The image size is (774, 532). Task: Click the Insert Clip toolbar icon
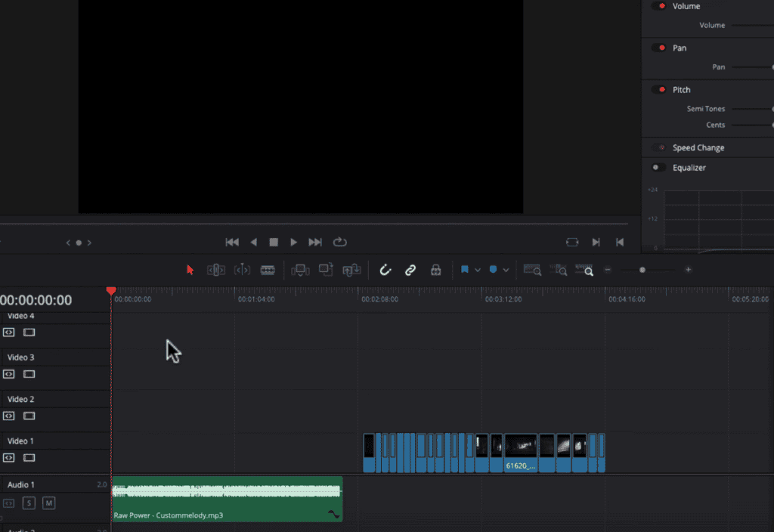coord(300,270)
